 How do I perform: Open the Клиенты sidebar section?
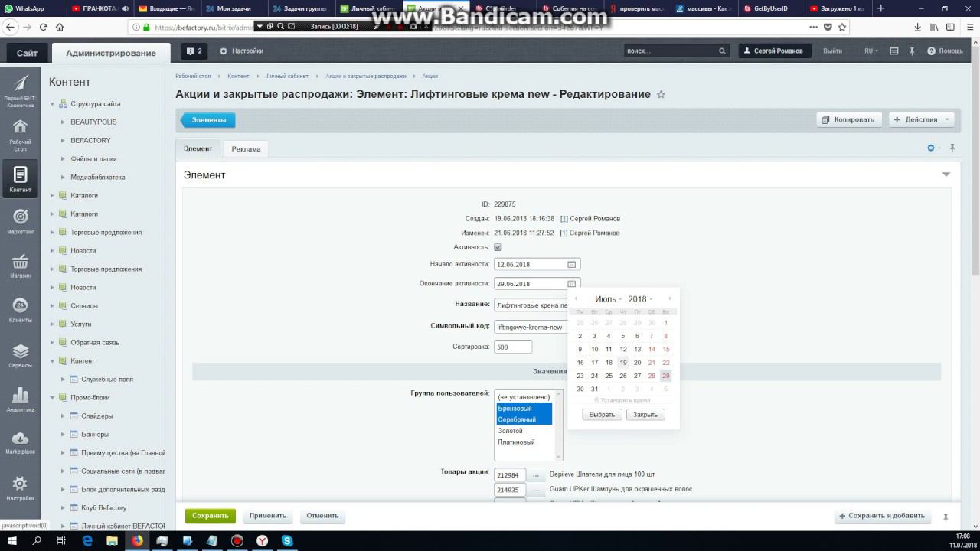click(21, 310)
